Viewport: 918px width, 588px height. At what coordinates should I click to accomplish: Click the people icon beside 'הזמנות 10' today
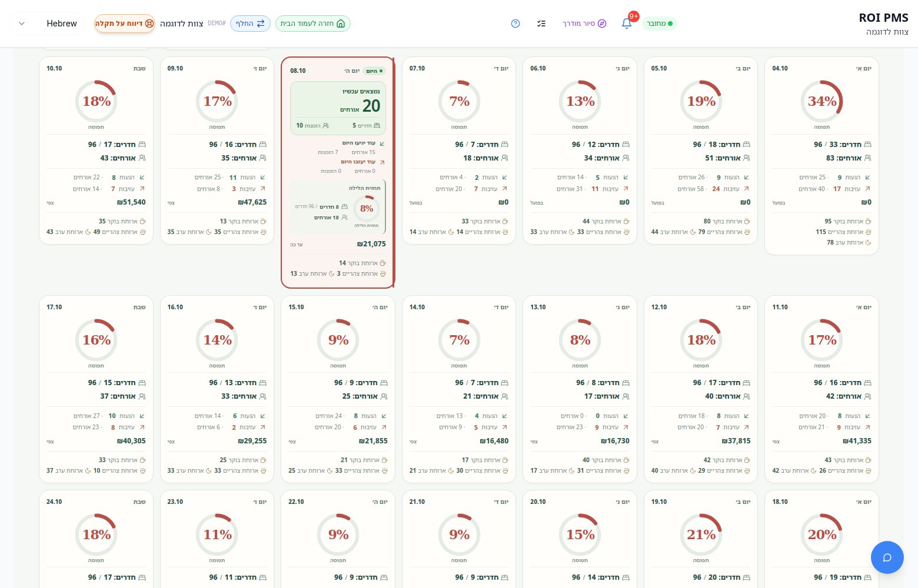(326, 126)
